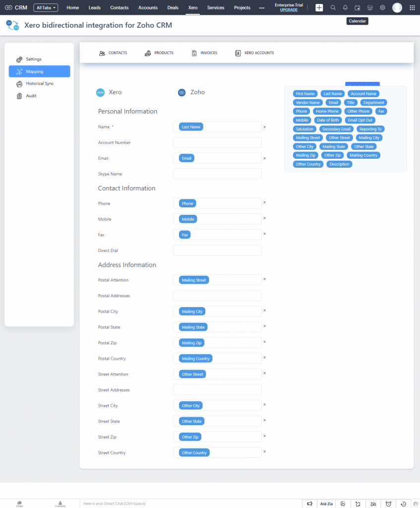
Task: Switch to the PRODUCTS mapping tab
Action: 159,53
